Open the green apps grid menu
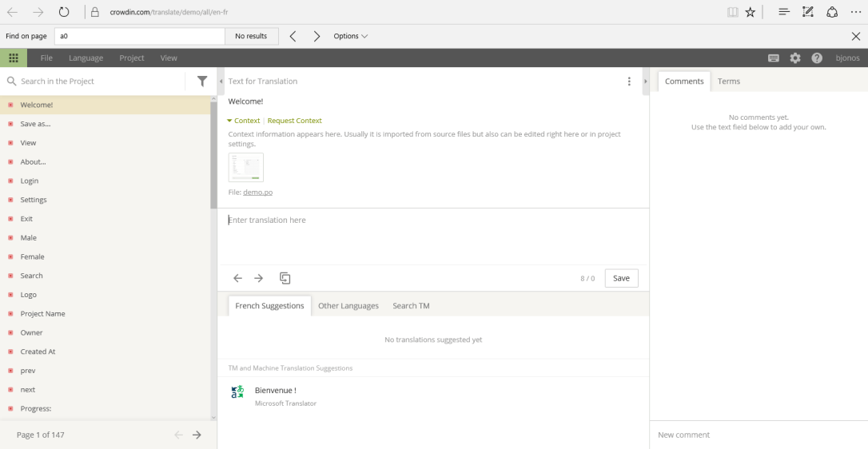Image resolution: width=868 pixels, height=449 pixels. pos(14,58)
